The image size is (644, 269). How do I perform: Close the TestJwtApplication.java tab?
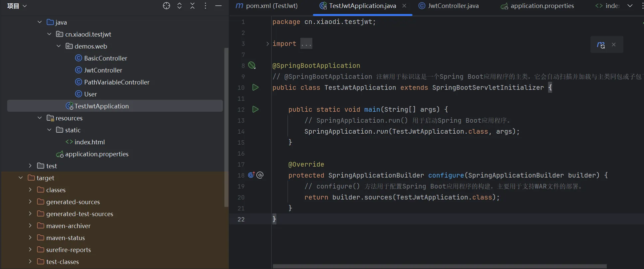(x=404, y=6)
